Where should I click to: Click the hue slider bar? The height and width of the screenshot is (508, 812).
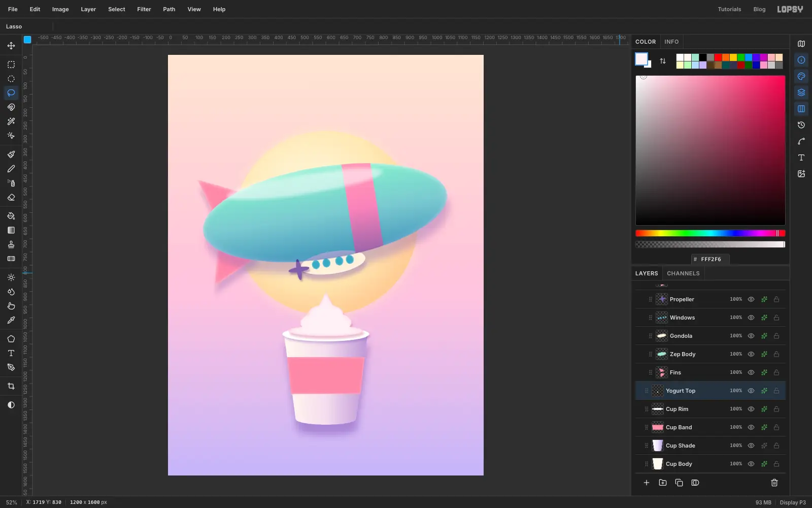click(x=710, y=233)
